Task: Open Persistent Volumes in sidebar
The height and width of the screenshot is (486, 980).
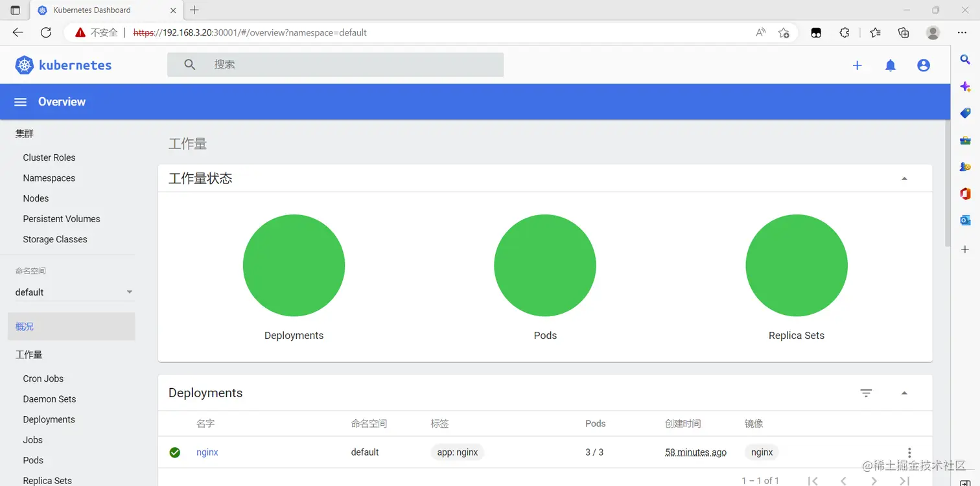Action: 62,219
